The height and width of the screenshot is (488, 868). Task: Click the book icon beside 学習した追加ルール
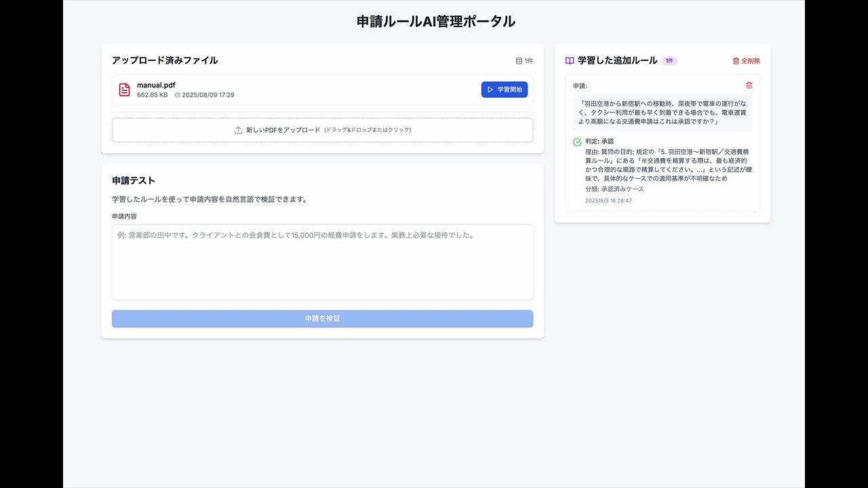coord(570,61)
